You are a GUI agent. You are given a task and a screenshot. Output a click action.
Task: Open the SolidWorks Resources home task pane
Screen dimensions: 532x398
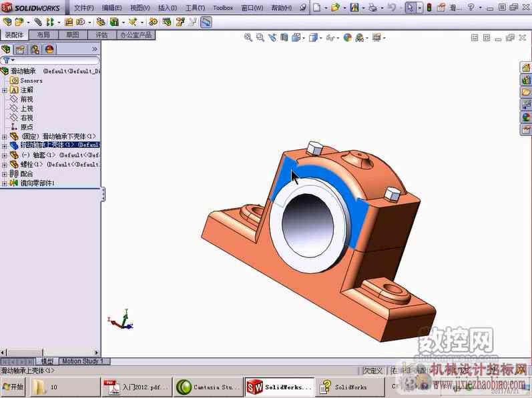[526, 68]
